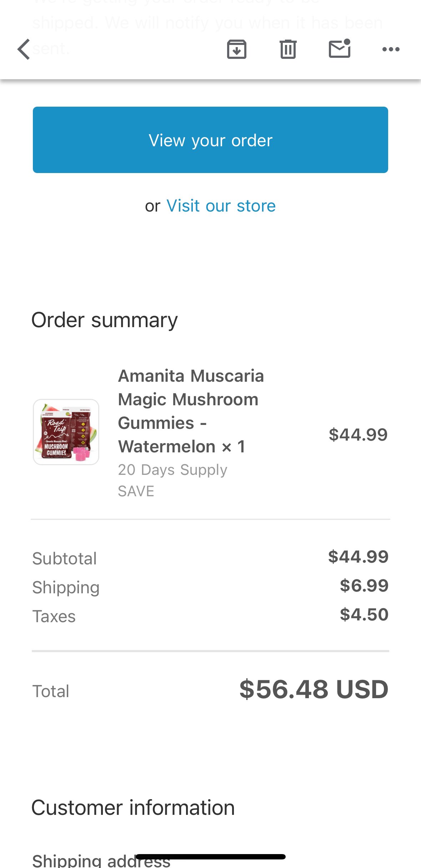Archive this email with the archive icon
421x868 pixels.
click(236, 49)
